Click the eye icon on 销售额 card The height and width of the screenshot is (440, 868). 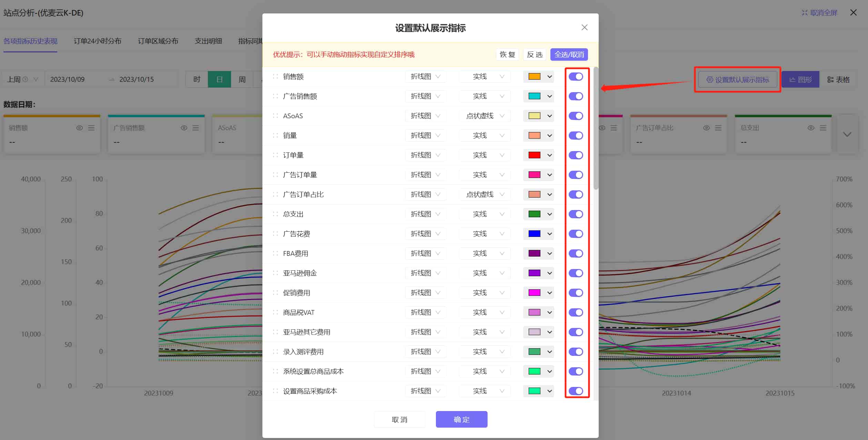click(80, 128)
